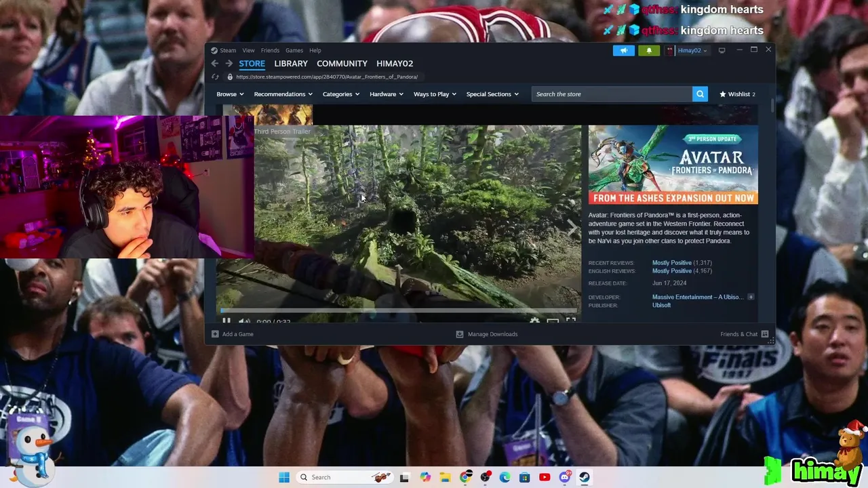Image resolution: width=868 pixels, height=488 pixels.
Task: Switch Steam to Big Picture mode icon
Action: [722, 50]
